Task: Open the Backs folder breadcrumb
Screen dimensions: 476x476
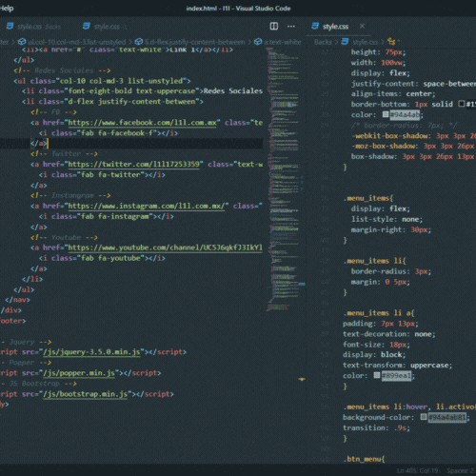Action: [x=323, y=42]
